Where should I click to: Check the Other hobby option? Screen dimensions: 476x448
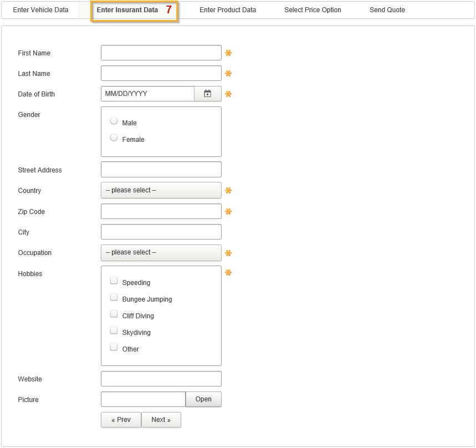114,347
